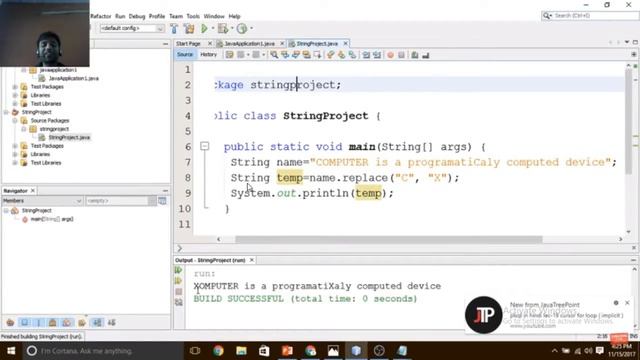Collapse StringProject class node in Navigator
The height and width of the screenshot is (360, 640).
pyautogui.click(x=6, y=211)
